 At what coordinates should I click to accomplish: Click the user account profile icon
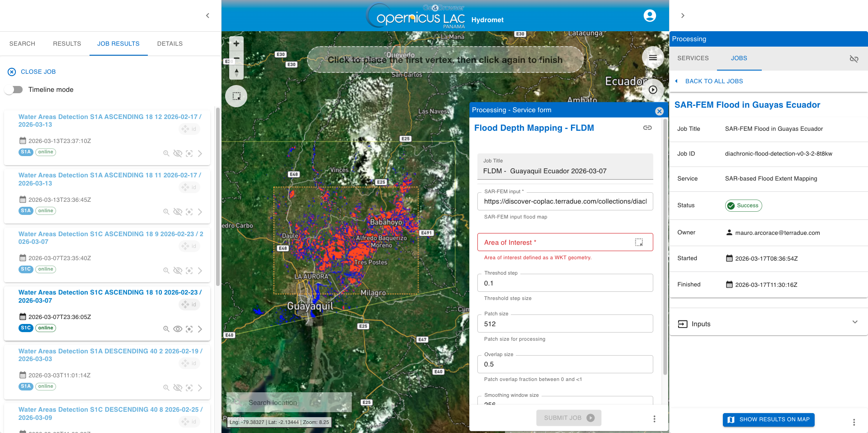tap(649, 16)
